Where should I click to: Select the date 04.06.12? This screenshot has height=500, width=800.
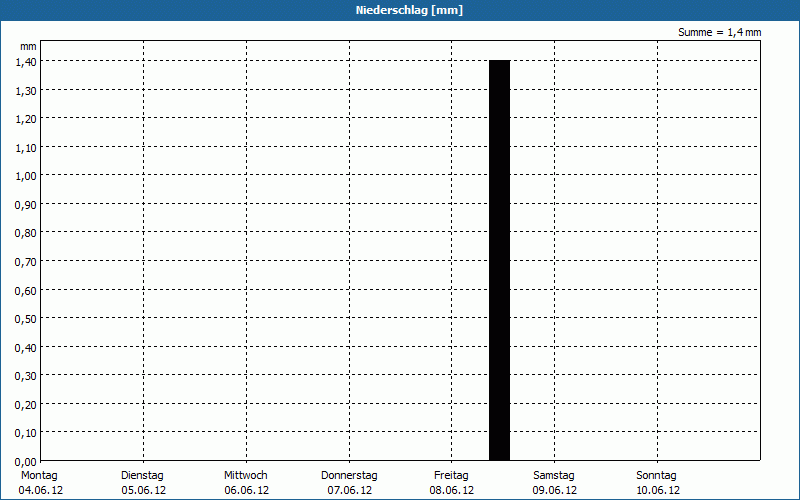pos(41,490)
